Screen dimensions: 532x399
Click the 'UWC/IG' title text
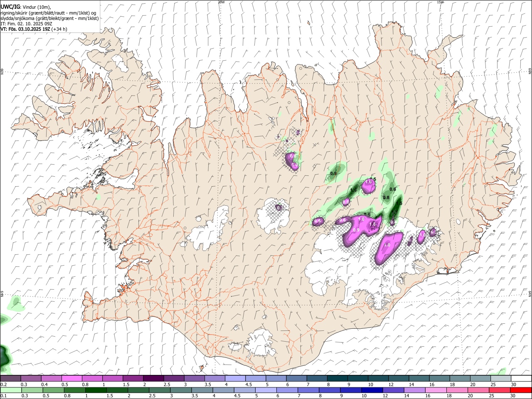[10, 7]
